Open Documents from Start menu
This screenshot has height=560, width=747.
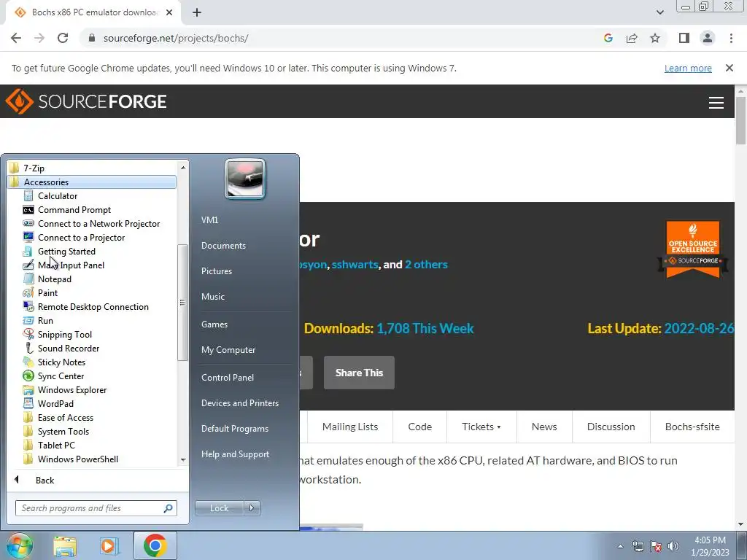tap(223, 245)
